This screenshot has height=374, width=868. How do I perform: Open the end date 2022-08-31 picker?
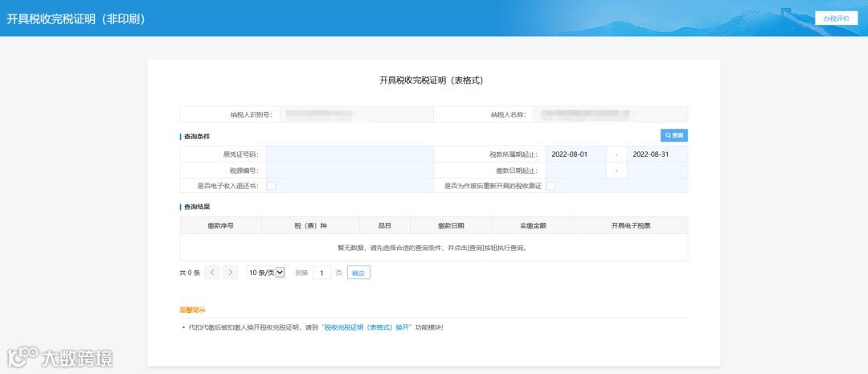point(657,154)
